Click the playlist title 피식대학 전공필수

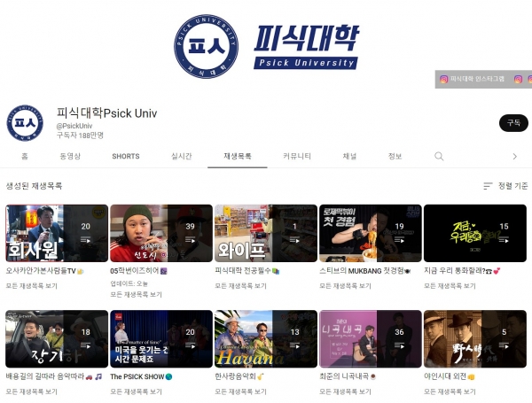pyautogui.click(x=247, y=271)
